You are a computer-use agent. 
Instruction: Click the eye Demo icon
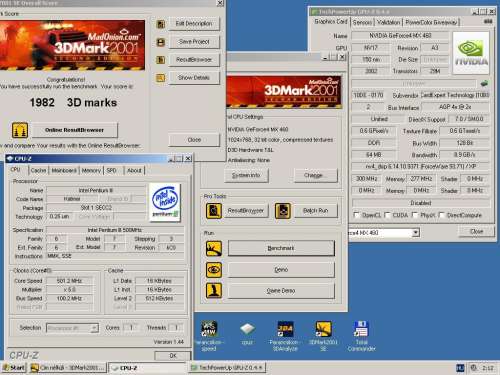(214, 270)
